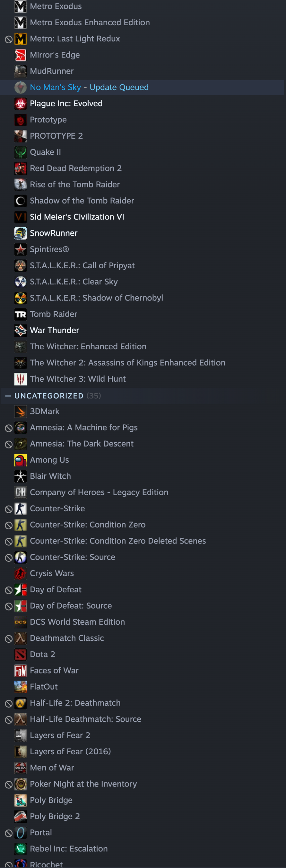Click the blocked symbol next to Portal
This screenshot has width=286, height=868.
click(9, 833)
